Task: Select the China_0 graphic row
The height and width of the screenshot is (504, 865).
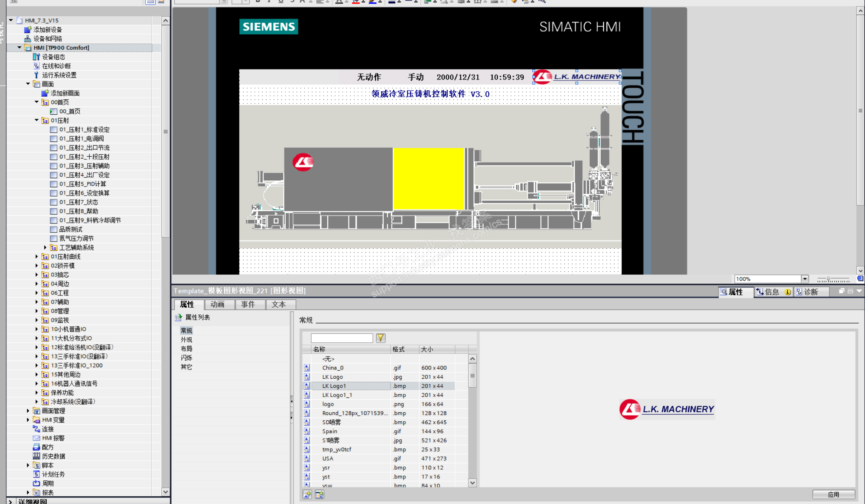Action: coord(333,368)
